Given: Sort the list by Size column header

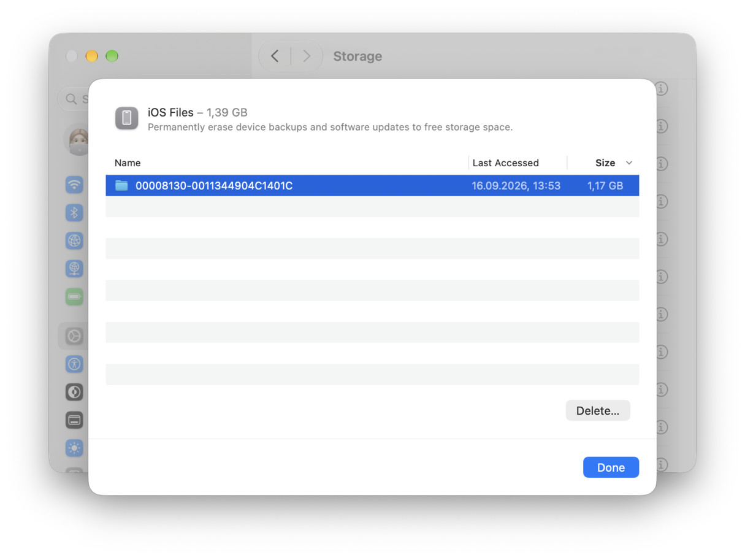Looking at the screenshot, I should (605, 163).
